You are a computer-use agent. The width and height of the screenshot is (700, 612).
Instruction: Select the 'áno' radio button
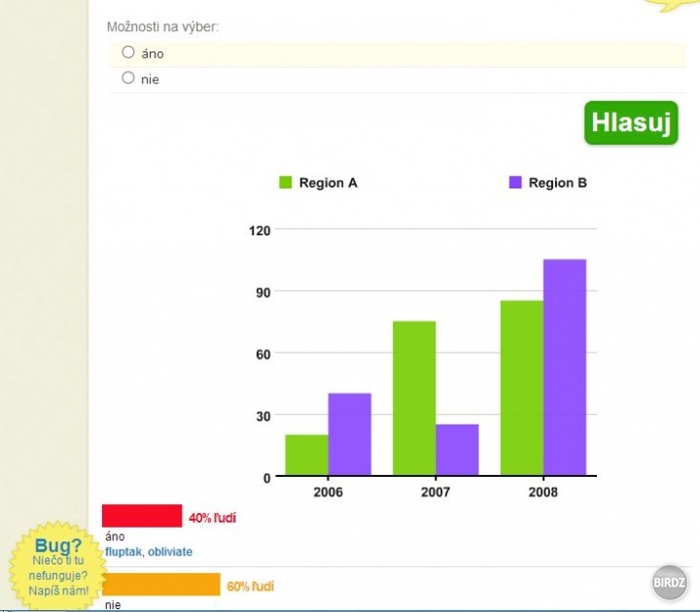(128, 52)
